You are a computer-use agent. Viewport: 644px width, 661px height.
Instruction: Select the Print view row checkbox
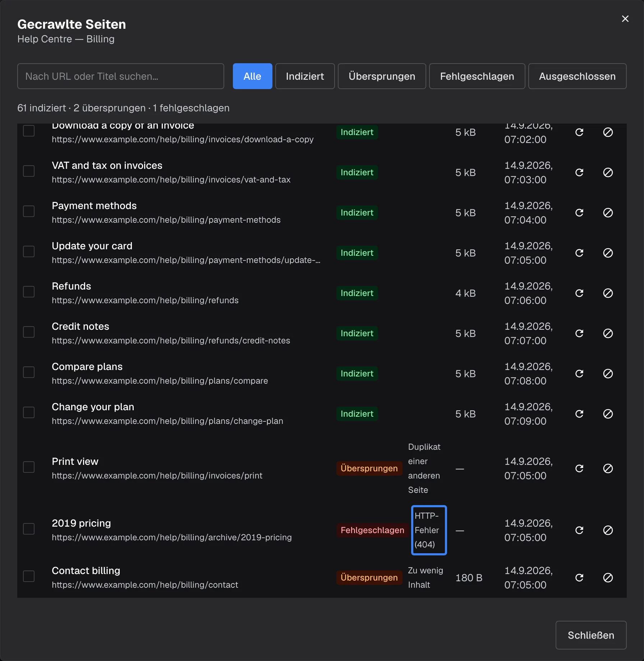(x=29, y=467)
